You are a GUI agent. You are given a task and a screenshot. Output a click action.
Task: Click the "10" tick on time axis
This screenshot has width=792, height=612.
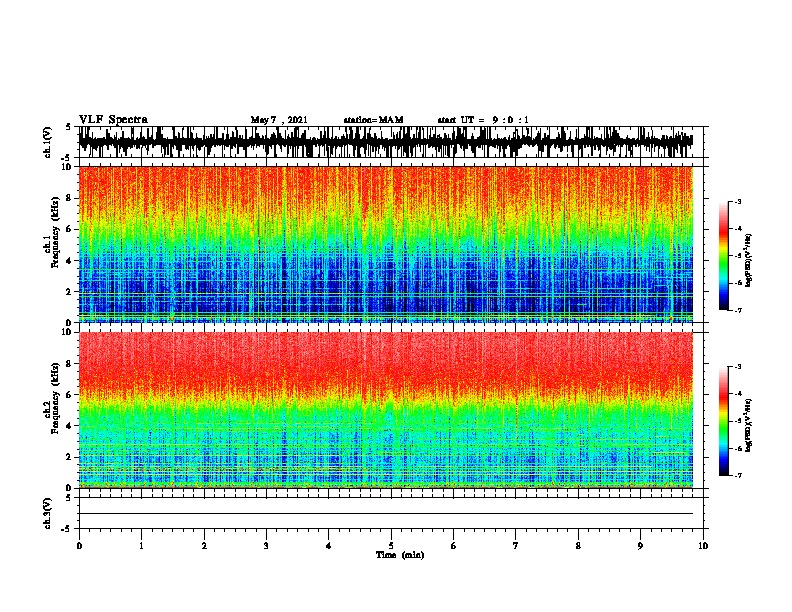[x=703, y=546]
